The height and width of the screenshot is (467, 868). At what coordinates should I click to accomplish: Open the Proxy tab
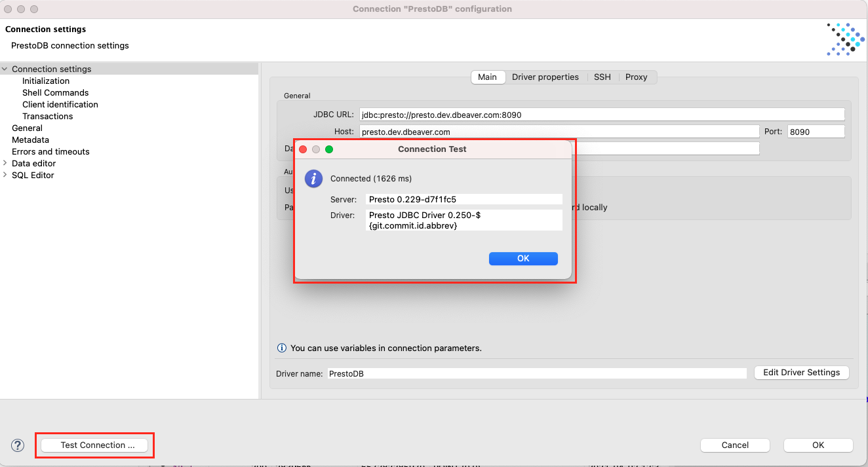point(637,77)
